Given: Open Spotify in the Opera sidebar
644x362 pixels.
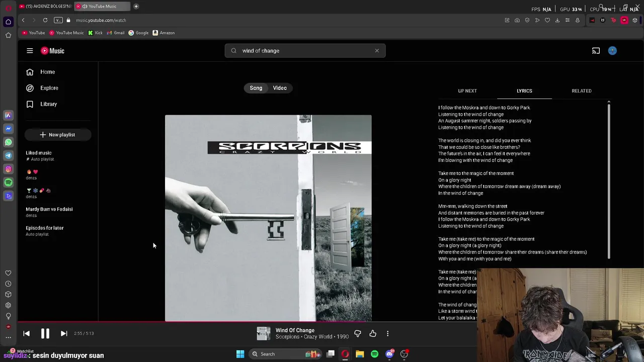Looking at the screenshot, I should pyautogui.click(x=8, y=183).
